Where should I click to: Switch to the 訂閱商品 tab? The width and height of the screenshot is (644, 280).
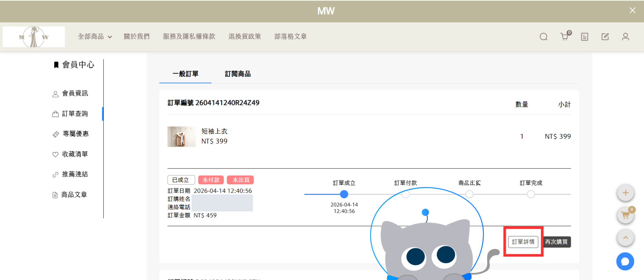point(238,74)
